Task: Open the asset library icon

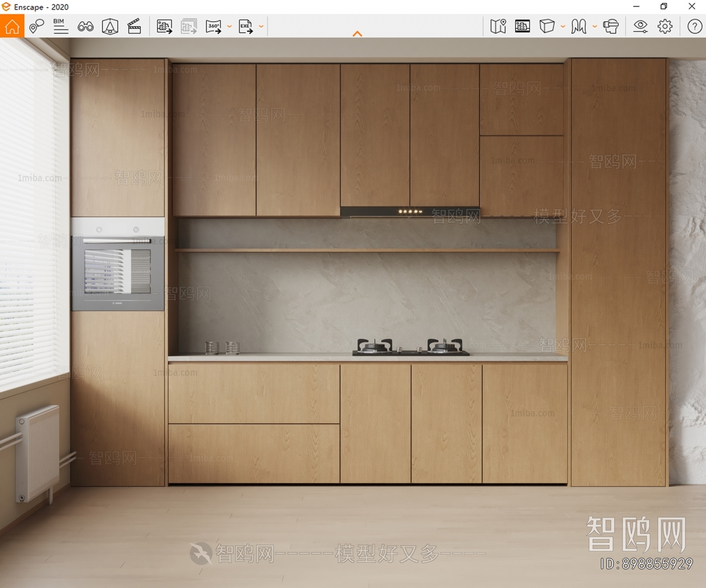Action: pos(522,26)
